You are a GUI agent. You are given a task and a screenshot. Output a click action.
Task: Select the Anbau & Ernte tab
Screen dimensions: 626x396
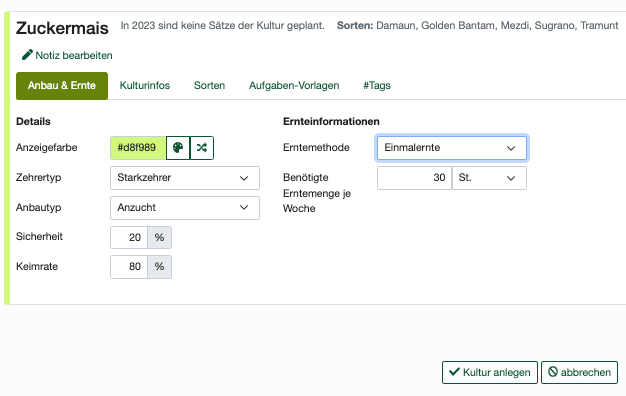(62, 85)
